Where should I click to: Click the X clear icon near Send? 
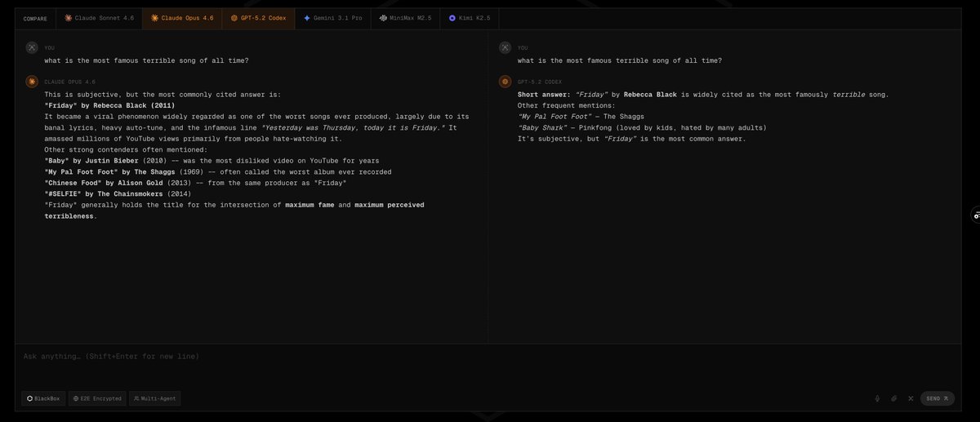(911, 398)
